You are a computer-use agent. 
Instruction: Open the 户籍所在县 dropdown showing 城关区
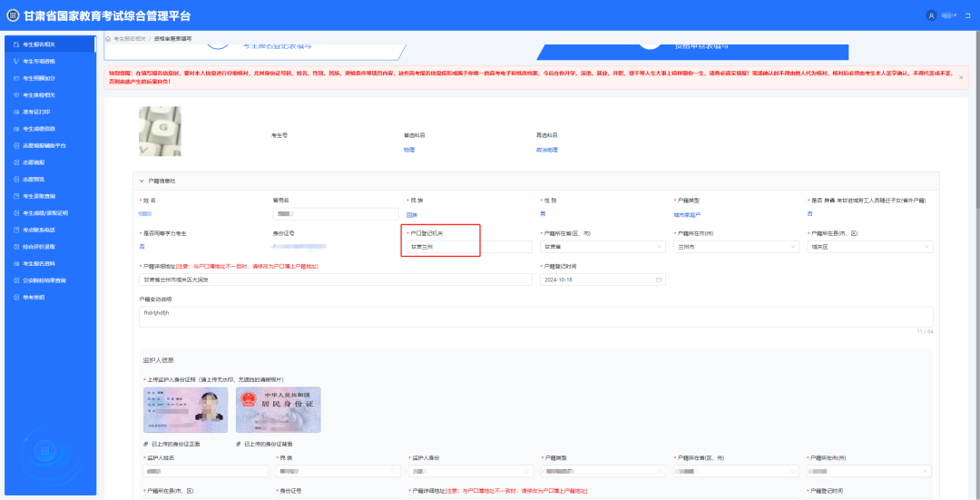(x=868, y=247)
